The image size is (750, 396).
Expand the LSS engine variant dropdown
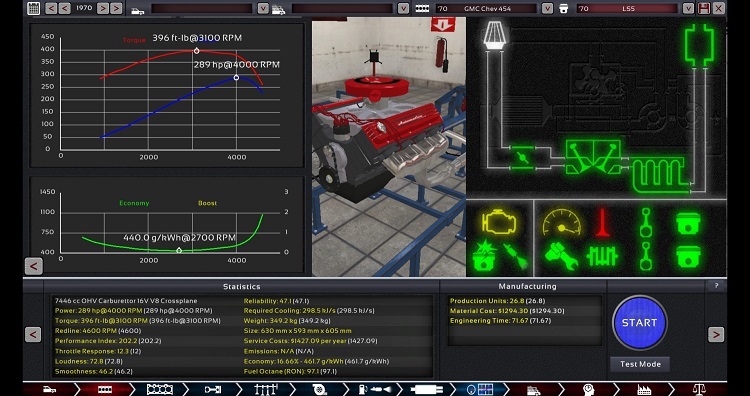(688, 8)
